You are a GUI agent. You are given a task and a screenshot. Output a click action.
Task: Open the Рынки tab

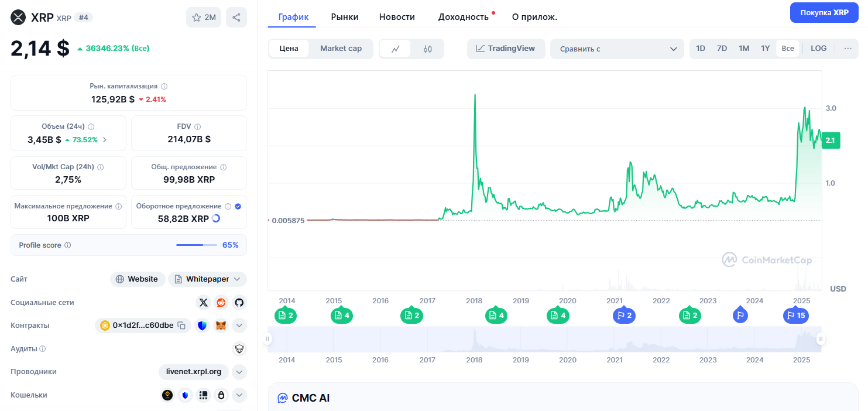344,17
